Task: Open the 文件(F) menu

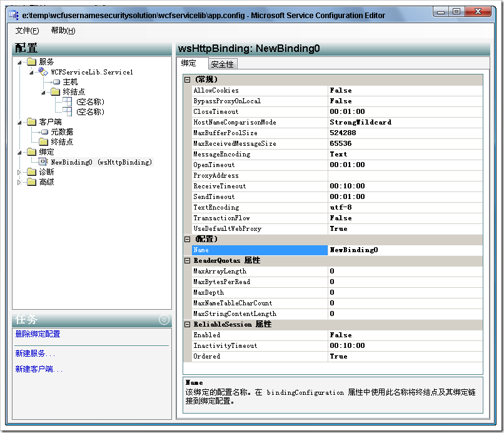Action: (28, 31)
